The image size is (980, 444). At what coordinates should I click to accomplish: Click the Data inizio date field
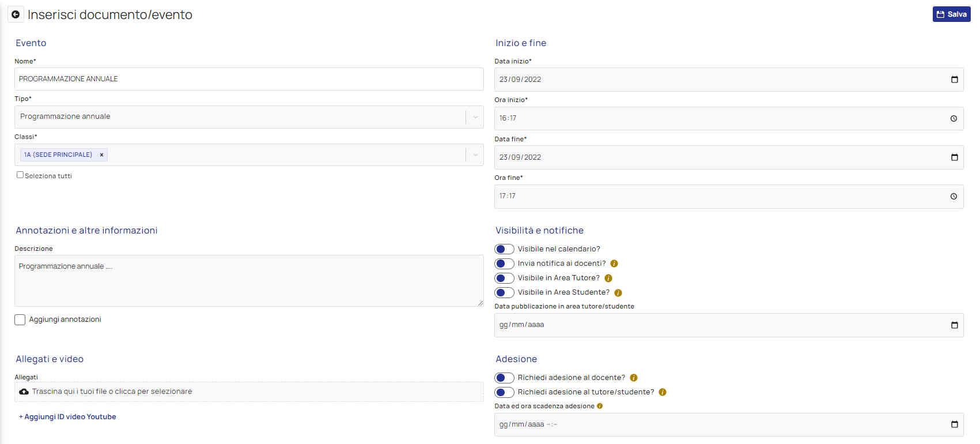click(729, 80)
